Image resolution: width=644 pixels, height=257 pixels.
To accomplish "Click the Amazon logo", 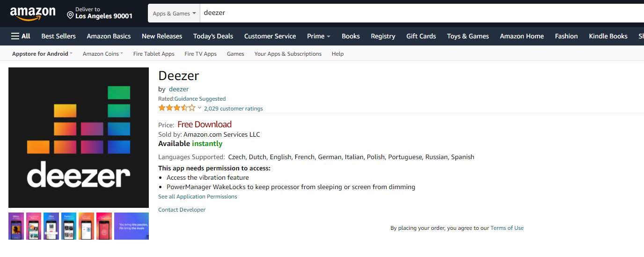I will [33, 14].
